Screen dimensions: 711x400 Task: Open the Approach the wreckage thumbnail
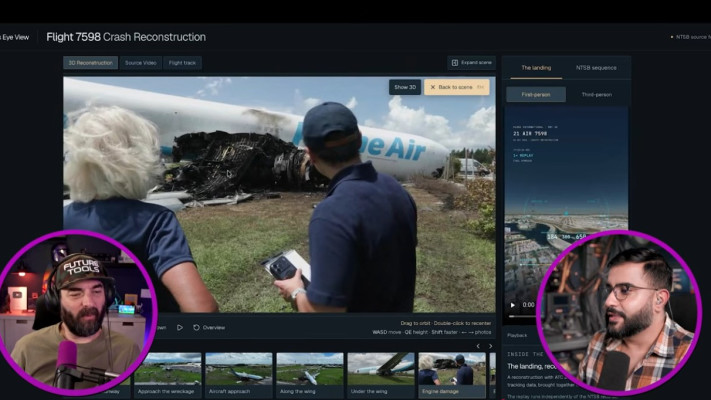pyautogui.click(x=167, y=375)
